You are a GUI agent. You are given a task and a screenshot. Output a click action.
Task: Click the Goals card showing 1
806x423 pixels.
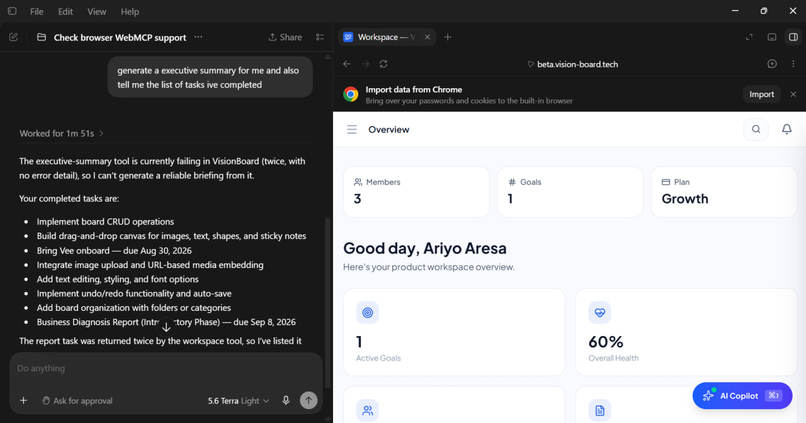coord(570,192)
